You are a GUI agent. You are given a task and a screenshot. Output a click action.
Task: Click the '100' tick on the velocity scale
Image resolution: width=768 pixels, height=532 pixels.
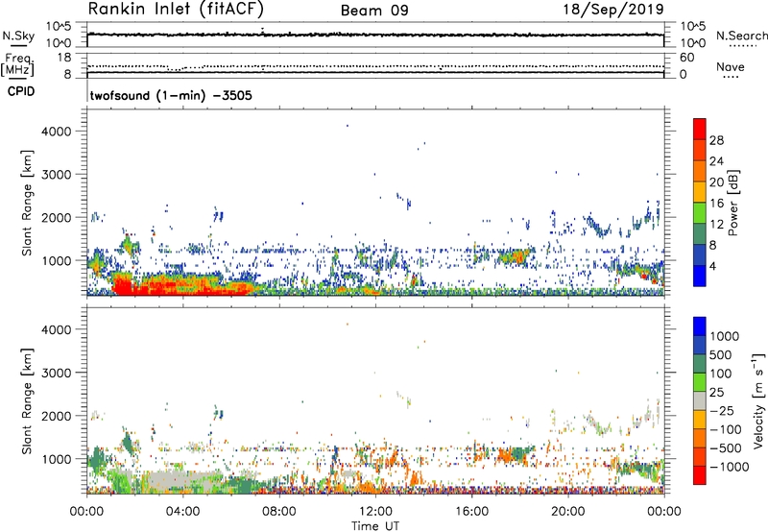pyautogui.click(x=720, y=374)
